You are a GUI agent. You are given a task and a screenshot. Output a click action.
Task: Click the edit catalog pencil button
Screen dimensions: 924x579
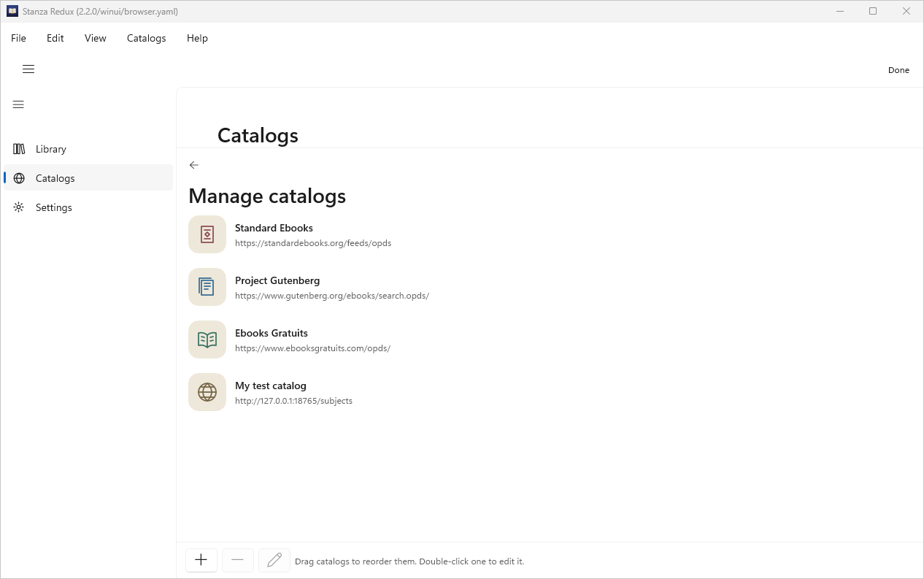[x=274, y=560]
